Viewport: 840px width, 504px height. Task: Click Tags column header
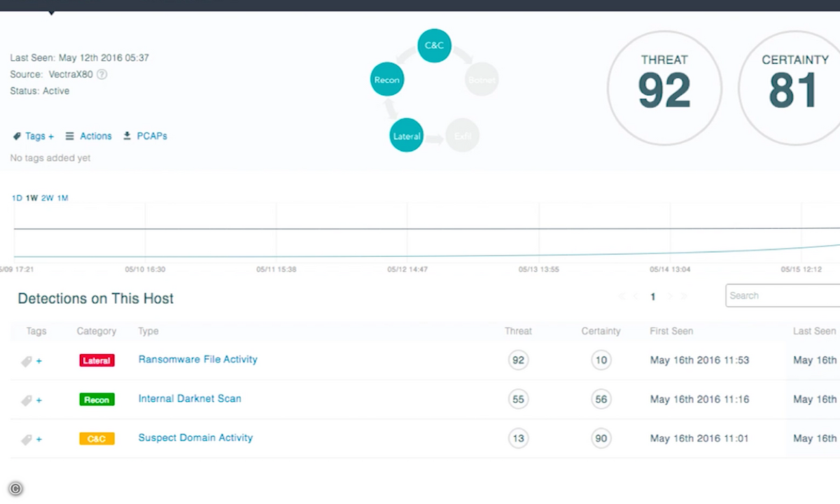(x=36, y=331)
